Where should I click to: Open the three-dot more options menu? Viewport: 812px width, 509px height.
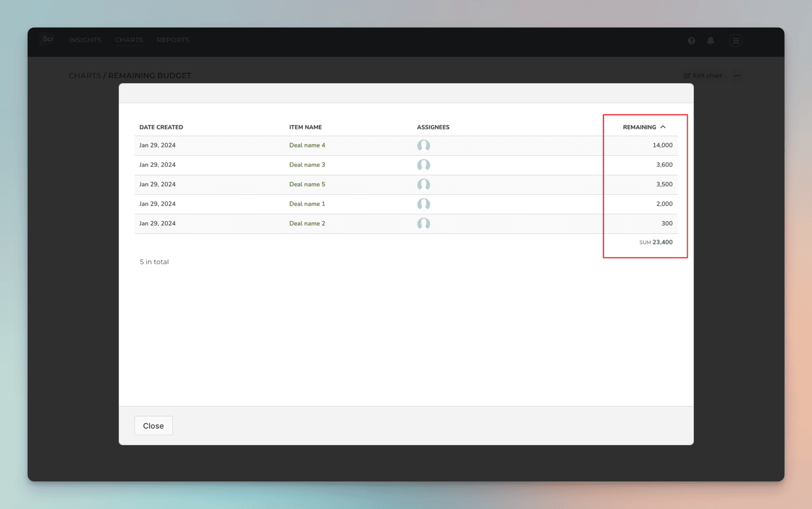tap(737, 76)
